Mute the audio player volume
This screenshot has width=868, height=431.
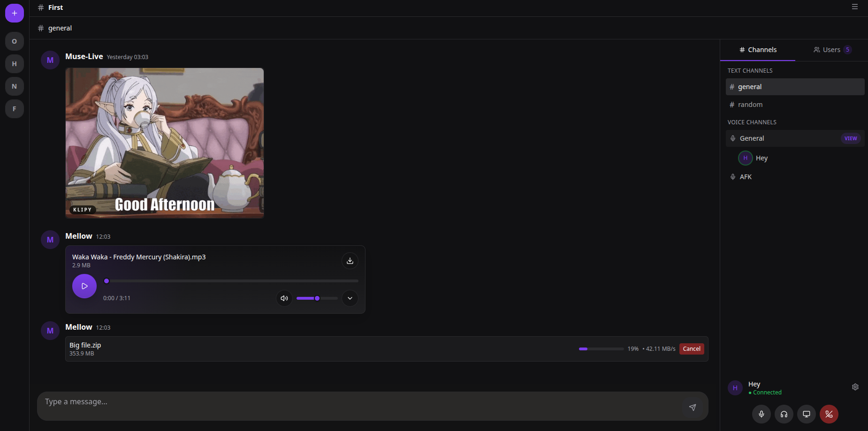284,298
